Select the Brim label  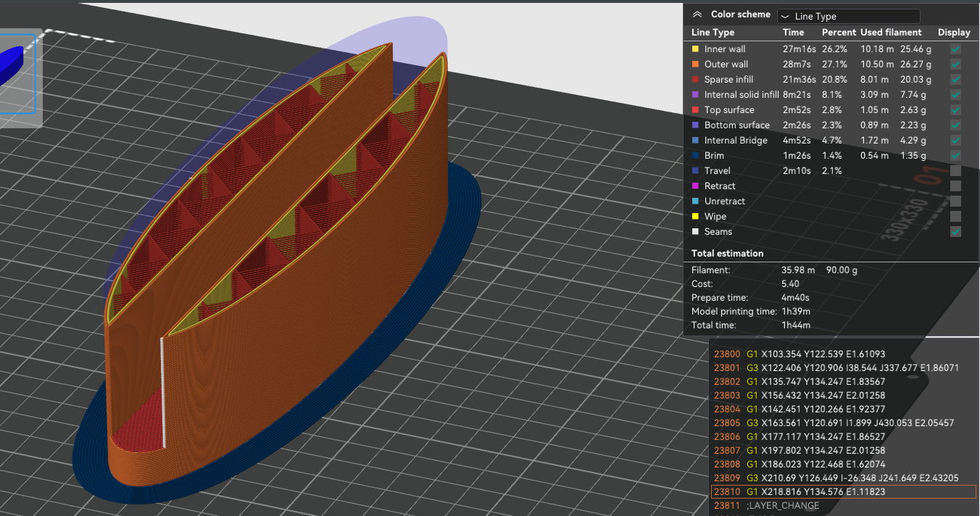714,156
